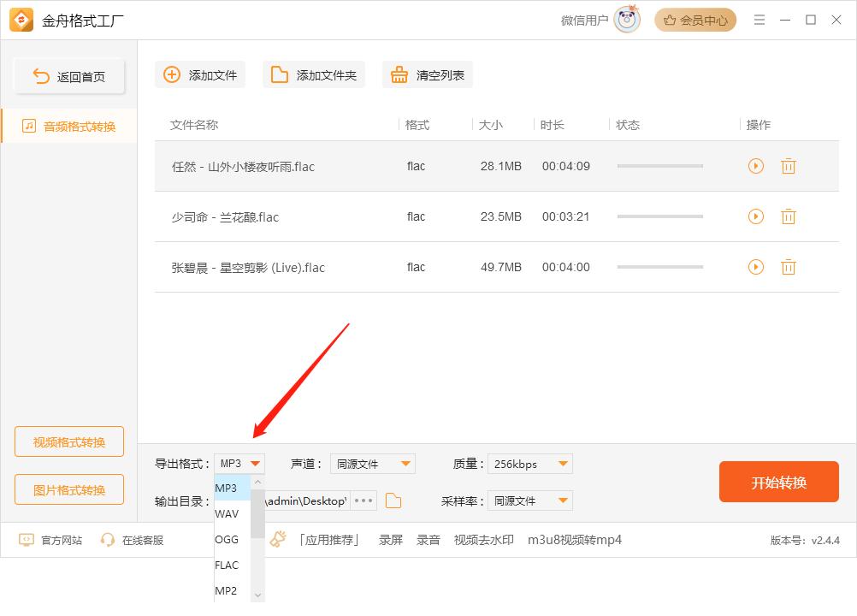Open folder icon beside the output directory path
Image resolution: width=857 pixels, height=616 pixels.
point(393,500)
